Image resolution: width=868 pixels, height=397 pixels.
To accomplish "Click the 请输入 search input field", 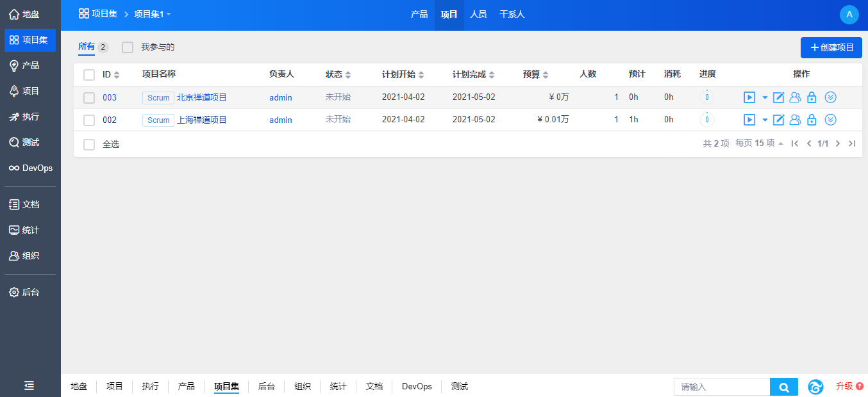I will pyautogui.click(x=721, y=387).
